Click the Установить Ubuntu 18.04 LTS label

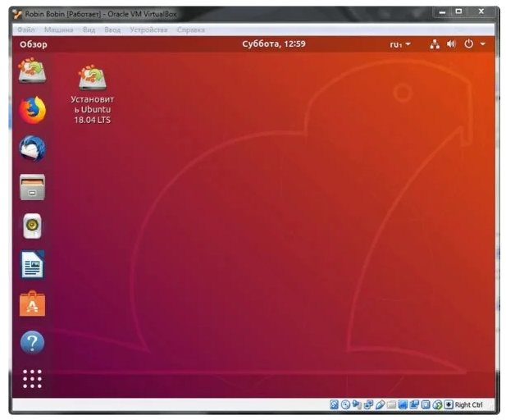click(93, 109)
